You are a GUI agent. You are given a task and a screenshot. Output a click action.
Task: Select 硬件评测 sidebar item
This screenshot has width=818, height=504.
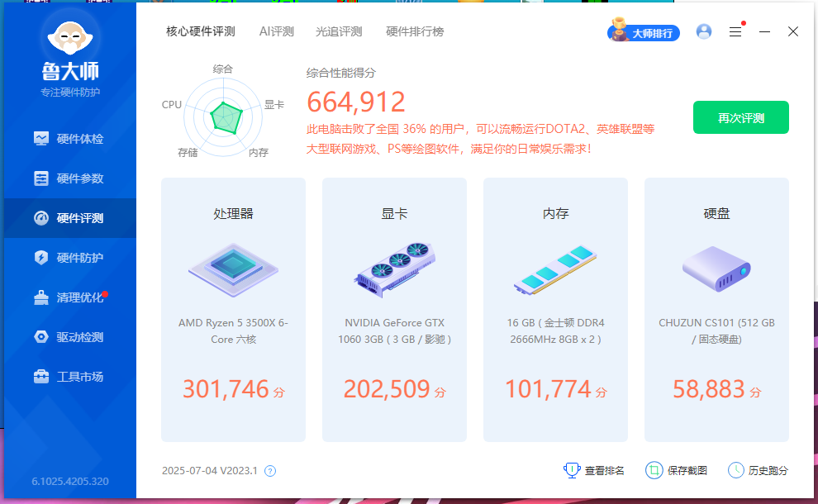tap(70, 218)
